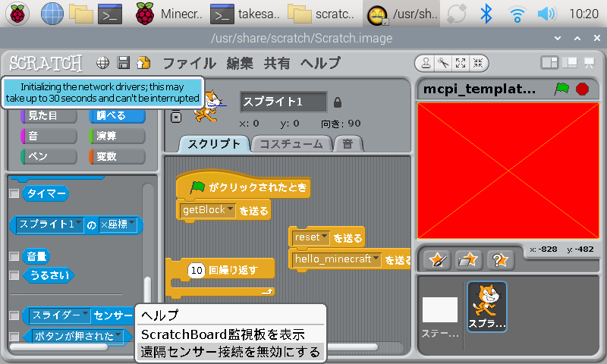Select the stage thumbnail ステー...
The image size is (607, 364).
click(440, 316)
